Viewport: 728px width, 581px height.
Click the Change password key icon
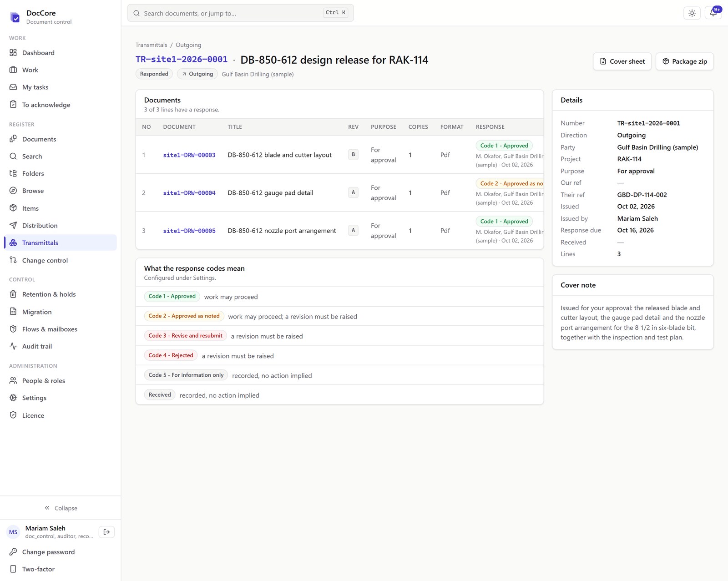(13, 552)
